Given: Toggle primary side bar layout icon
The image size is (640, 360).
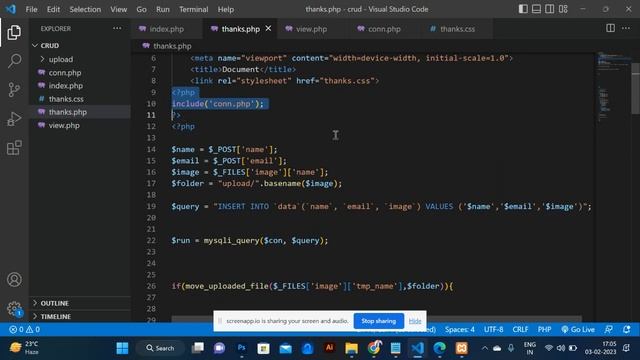Looking at the screenshot, I should (523, 9).
